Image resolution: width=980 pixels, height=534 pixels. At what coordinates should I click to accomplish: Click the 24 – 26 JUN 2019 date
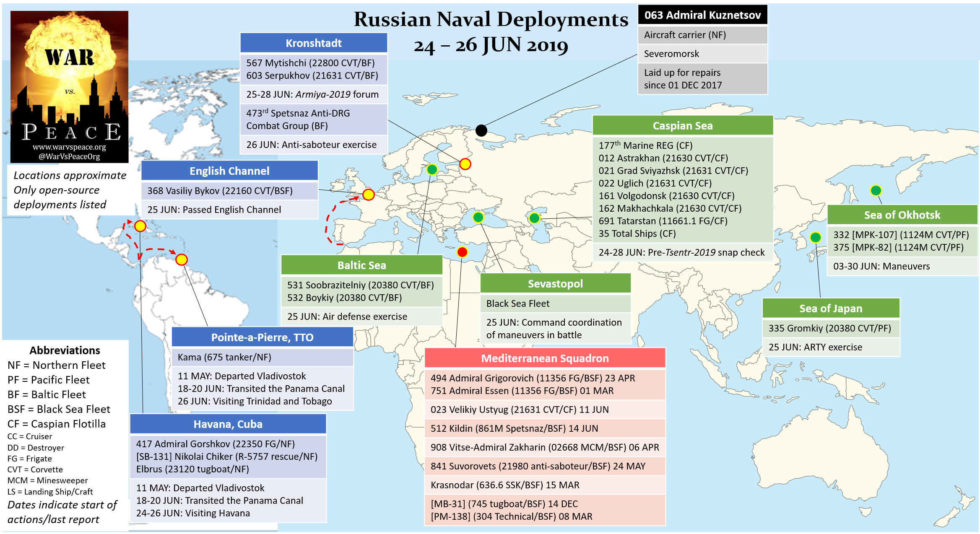click(x=491, y=45)
